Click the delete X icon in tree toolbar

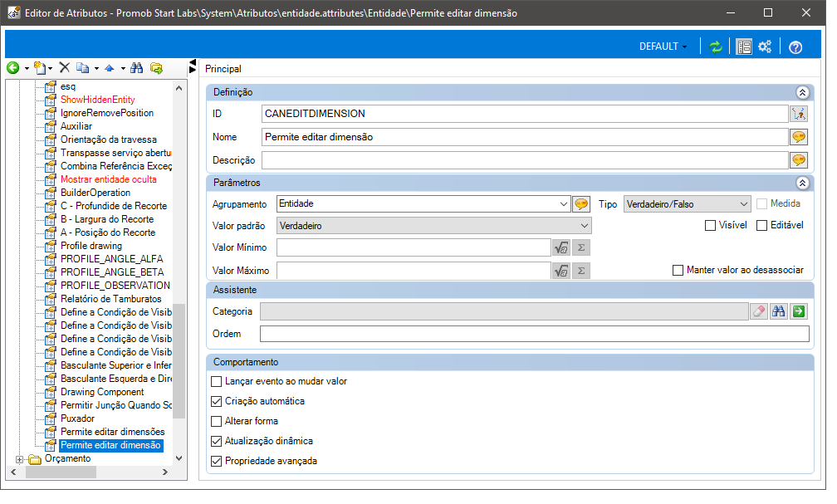(x=65, y=67)
